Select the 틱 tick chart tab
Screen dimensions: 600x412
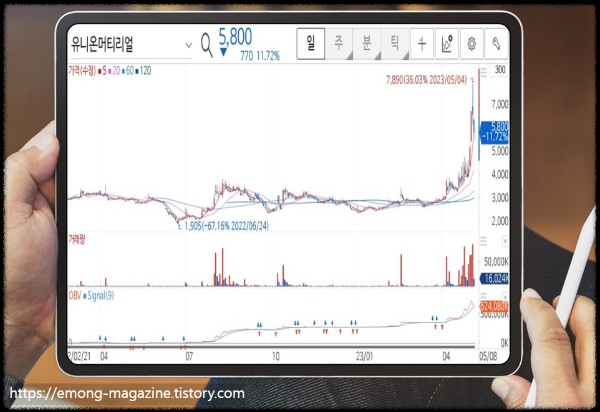(x=395, y=44)
